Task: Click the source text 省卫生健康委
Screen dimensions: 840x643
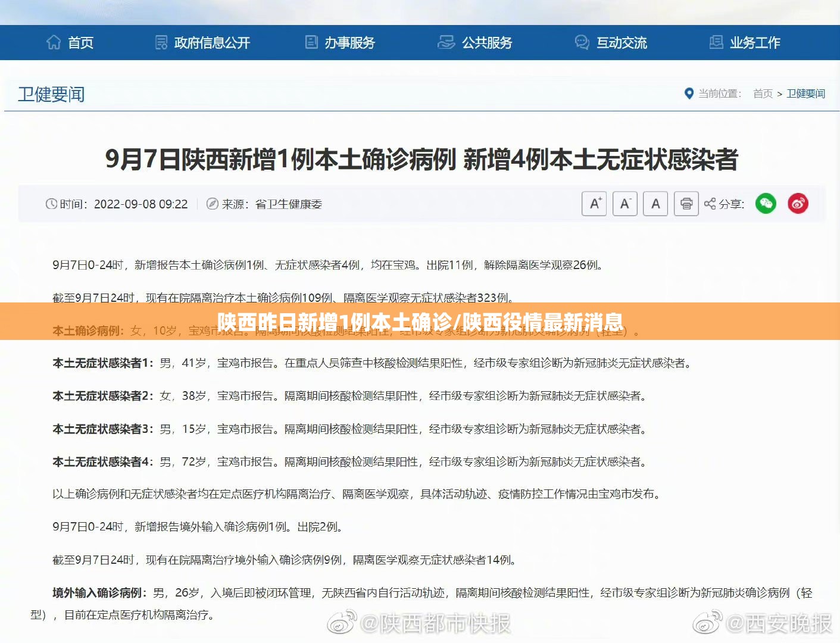Action: pos(289,204)
